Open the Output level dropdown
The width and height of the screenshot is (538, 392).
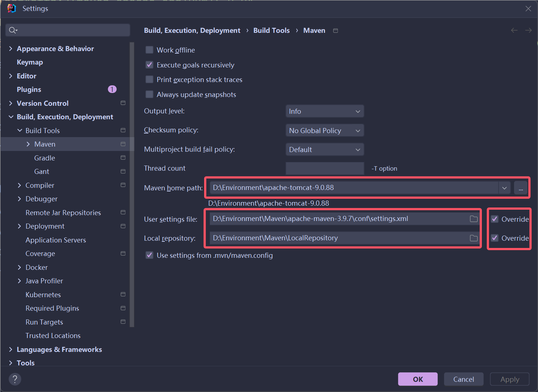[x=325, y=111]
